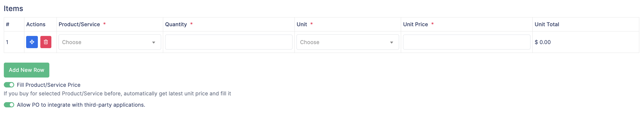The height and width of the screenshot is (113, 644).
Task: Click the Unit dropdown arrow
Action: click(x=391, y=42)
